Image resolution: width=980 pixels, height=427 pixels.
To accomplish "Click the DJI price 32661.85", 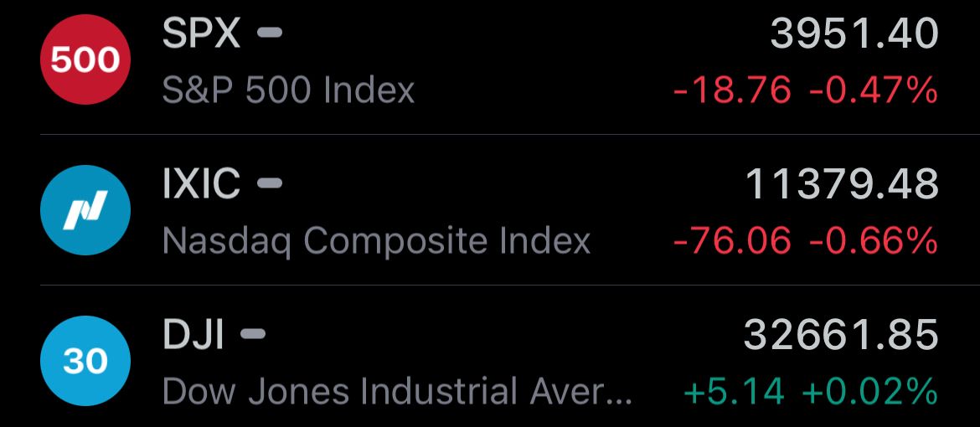I will click(841, 334).
